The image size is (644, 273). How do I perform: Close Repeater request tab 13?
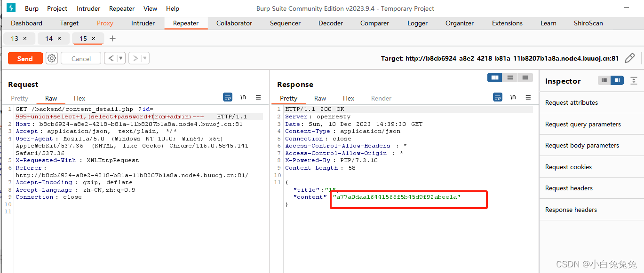pos(25,39)
